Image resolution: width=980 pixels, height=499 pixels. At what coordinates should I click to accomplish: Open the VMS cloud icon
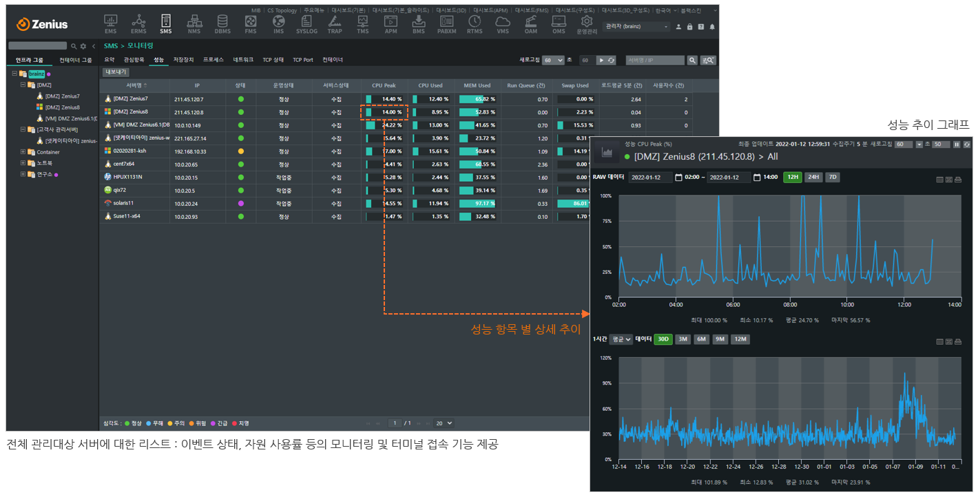pyautogui.click(x=503, y=23)
